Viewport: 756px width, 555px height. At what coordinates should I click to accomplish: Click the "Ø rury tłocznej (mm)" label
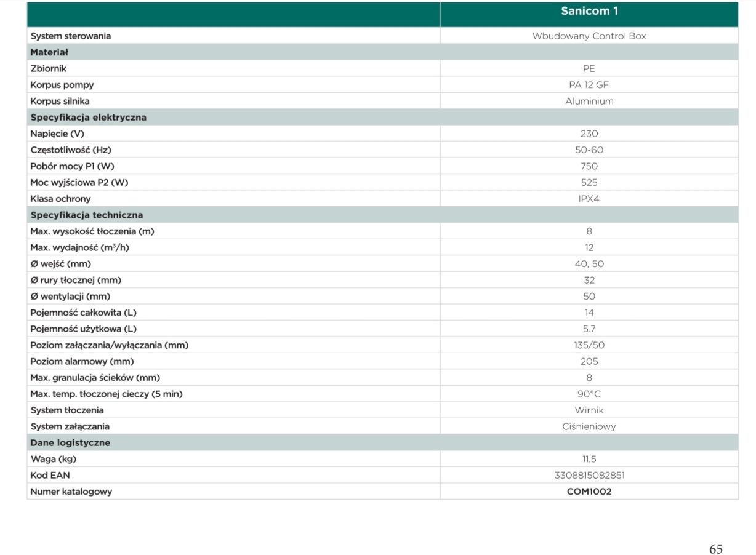(76, 280)
